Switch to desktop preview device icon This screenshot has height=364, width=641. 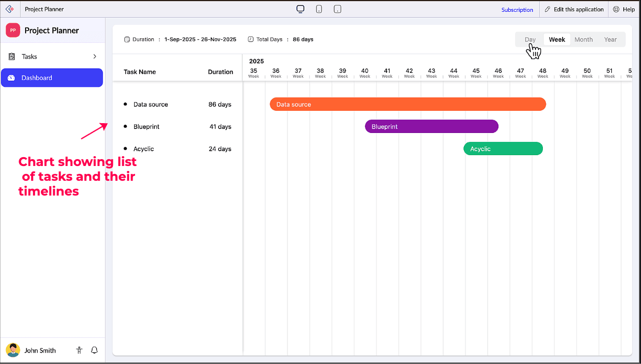point(300,9)
